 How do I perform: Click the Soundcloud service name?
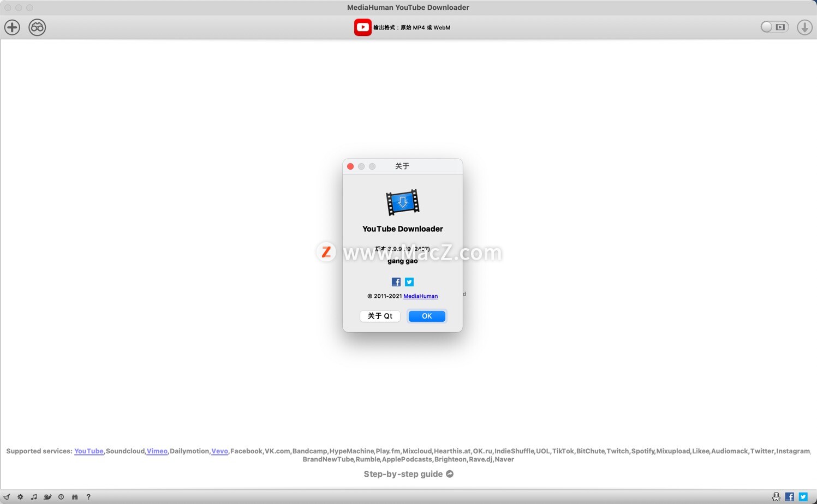pos(125,451)
